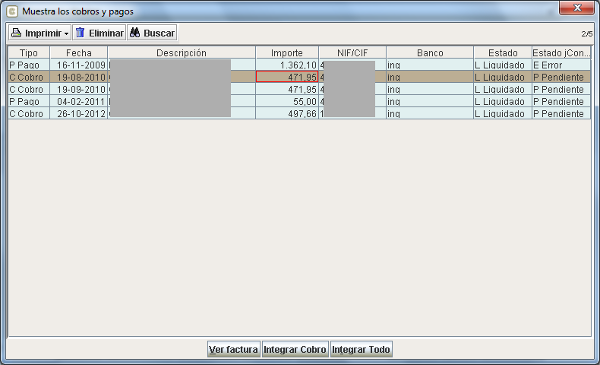Screen dimensions: 600x365
Task: Click the Estado column header
Action: (x=503, y=53)
